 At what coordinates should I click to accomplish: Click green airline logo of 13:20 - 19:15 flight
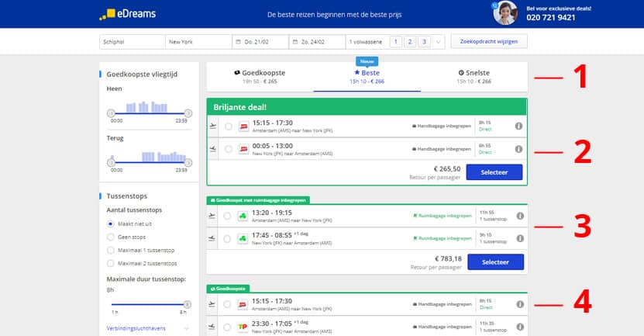coord(243,216)
